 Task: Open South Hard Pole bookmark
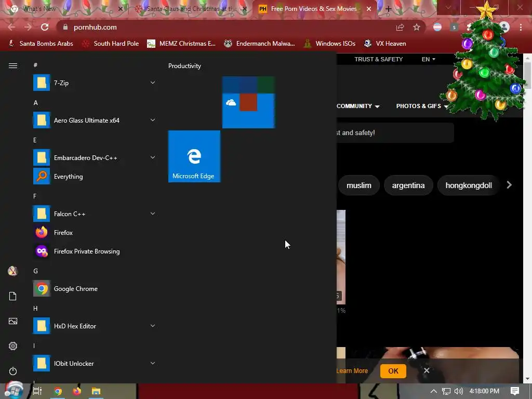click(x=111, y=44)
